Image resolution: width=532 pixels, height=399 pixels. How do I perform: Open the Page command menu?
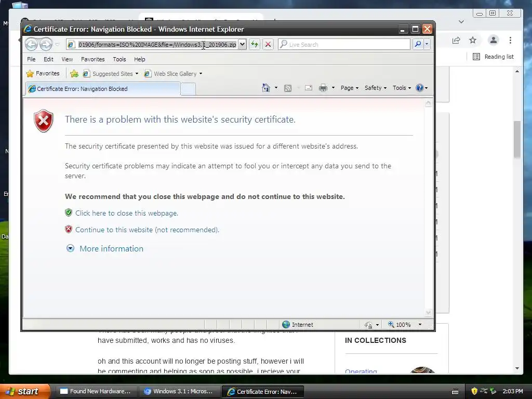350,88
